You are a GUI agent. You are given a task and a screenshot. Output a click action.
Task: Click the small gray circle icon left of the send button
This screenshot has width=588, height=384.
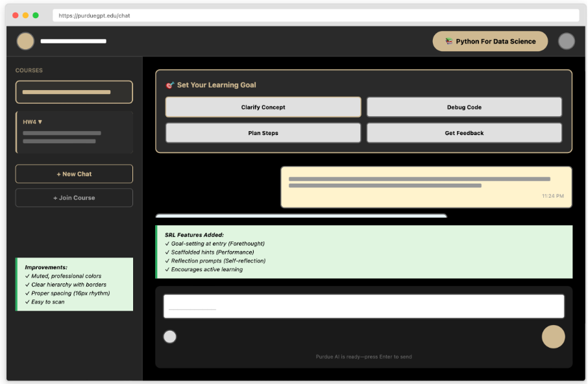[x=169, y=337]
